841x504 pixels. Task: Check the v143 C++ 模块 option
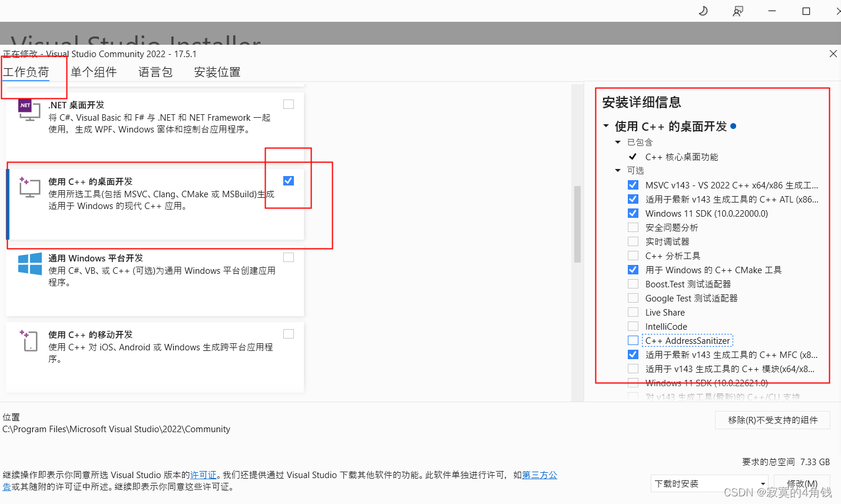pos(633,369)
